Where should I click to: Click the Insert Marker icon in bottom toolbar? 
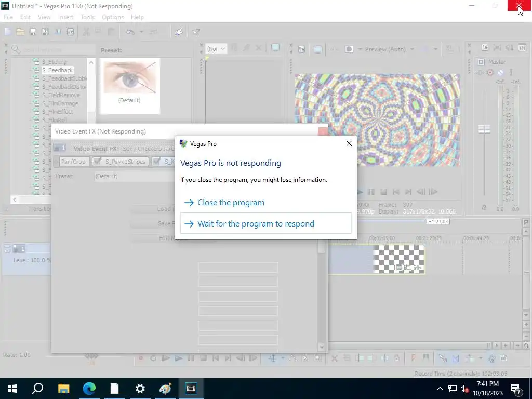tap(413, 358)
